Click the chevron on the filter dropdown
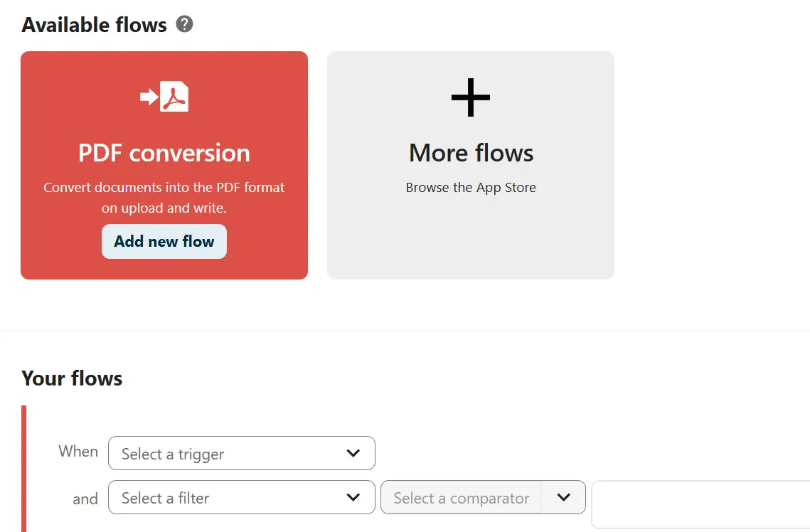 point(352,497)
